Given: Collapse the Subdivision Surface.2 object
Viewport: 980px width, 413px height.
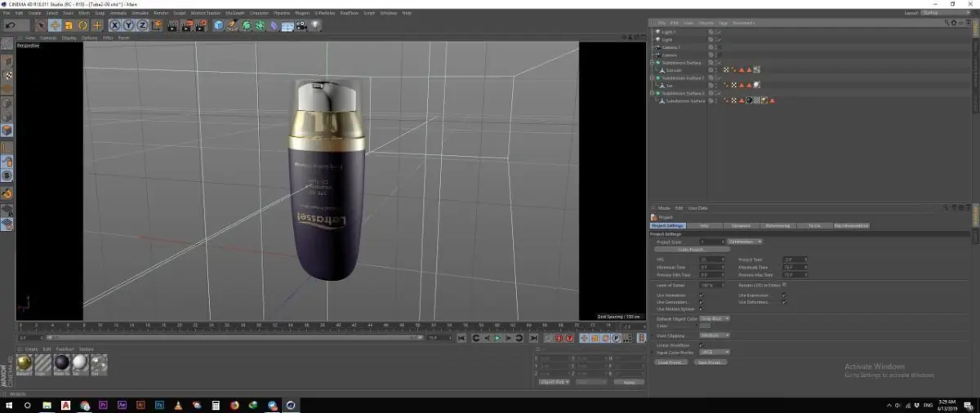Looking at the screenshot, I should 653,93.
